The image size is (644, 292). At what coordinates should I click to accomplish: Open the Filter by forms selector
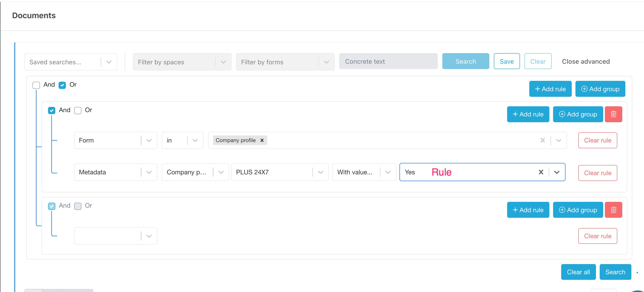[285, 62]
